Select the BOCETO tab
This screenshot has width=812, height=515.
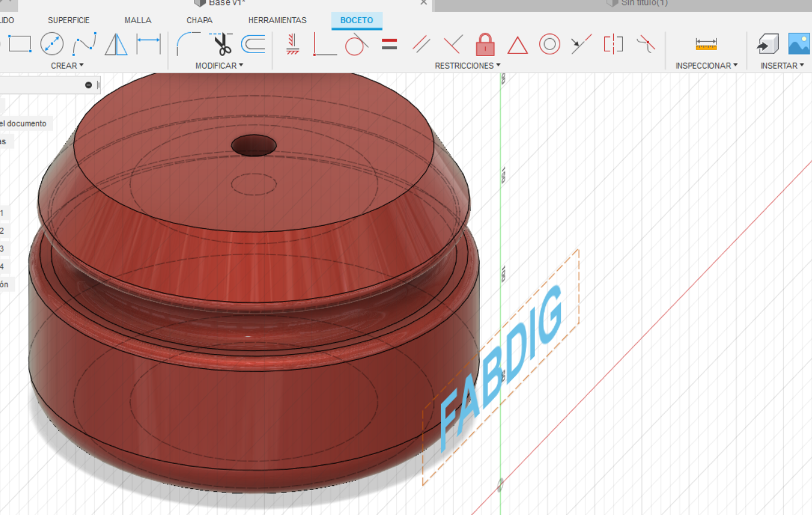(x=357, y=20)
